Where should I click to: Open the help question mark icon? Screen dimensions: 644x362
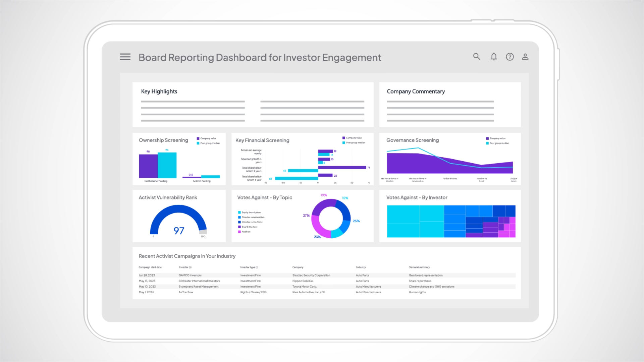510,57
